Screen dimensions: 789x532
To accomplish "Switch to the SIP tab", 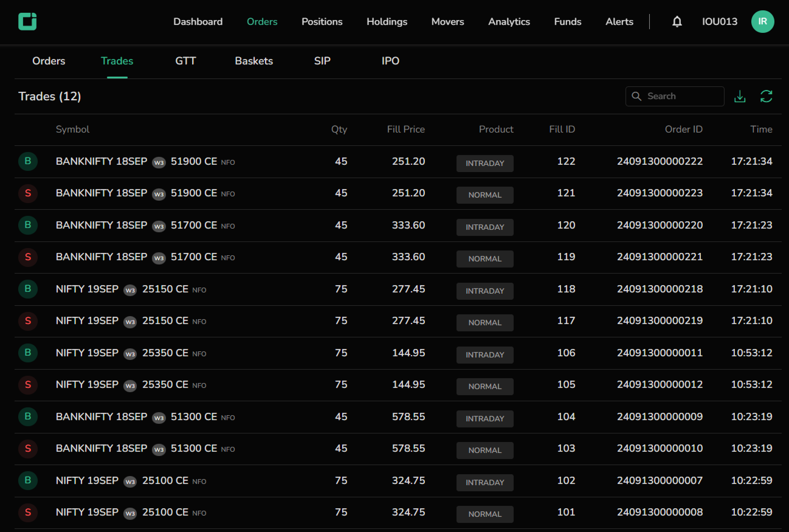I will pos(322,61).
